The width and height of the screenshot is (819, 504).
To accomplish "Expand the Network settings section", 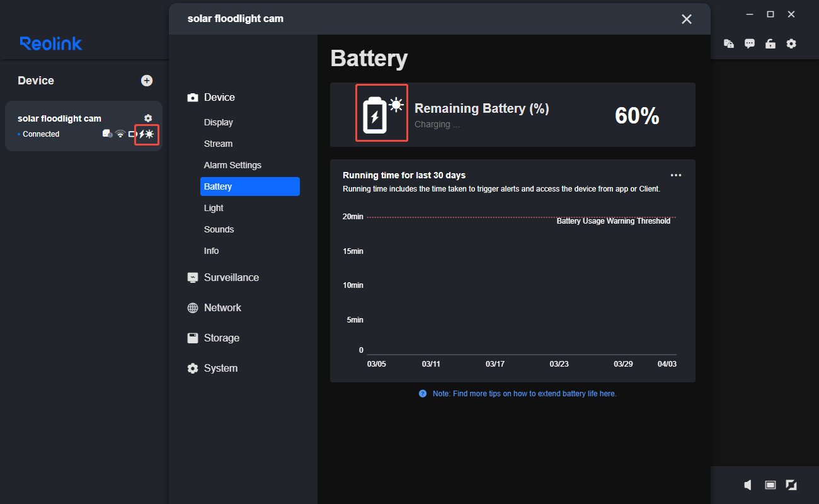I will pos(222,307).
